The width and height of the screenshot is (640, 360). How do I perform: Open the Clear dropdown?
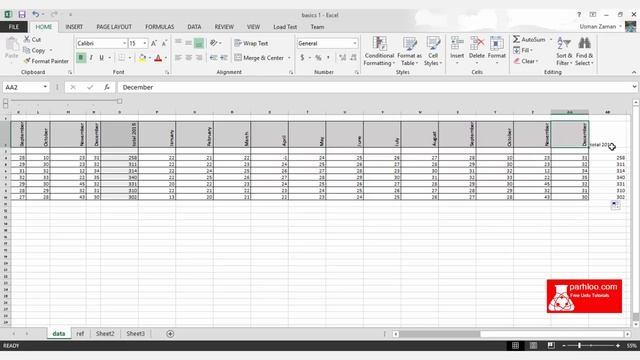[526, 61]
